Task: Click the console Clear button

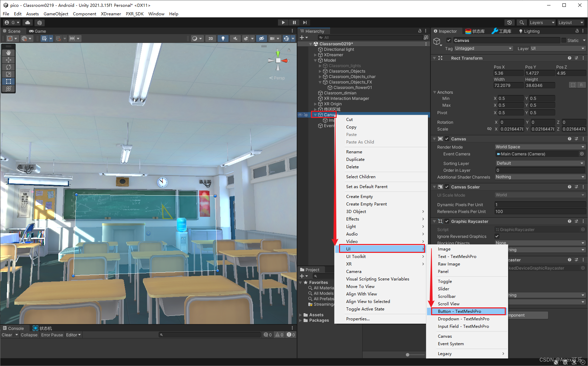Action: 7,335
